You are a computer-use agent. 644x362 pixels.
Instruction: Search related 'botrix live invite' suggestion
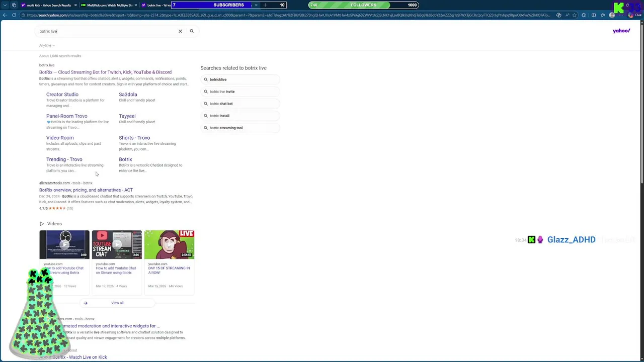(240, 92)
